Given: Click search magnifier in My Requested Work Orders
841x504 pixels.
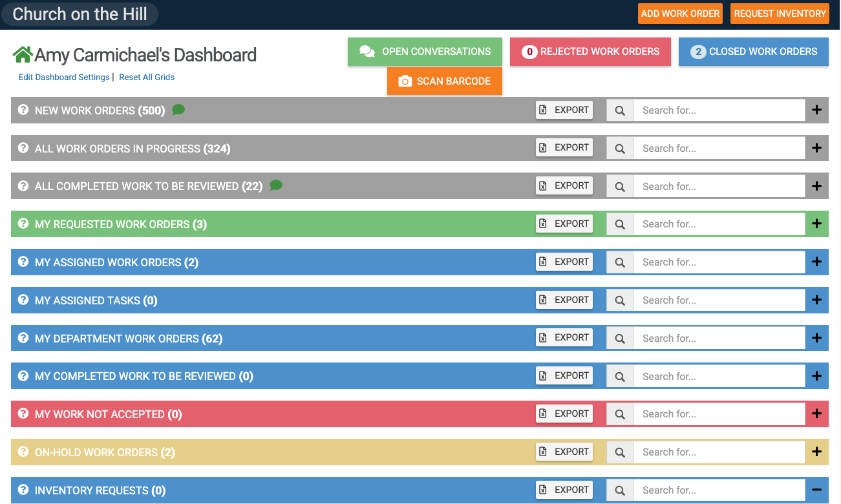Looking at the screenshot, I should coord(619,224).
